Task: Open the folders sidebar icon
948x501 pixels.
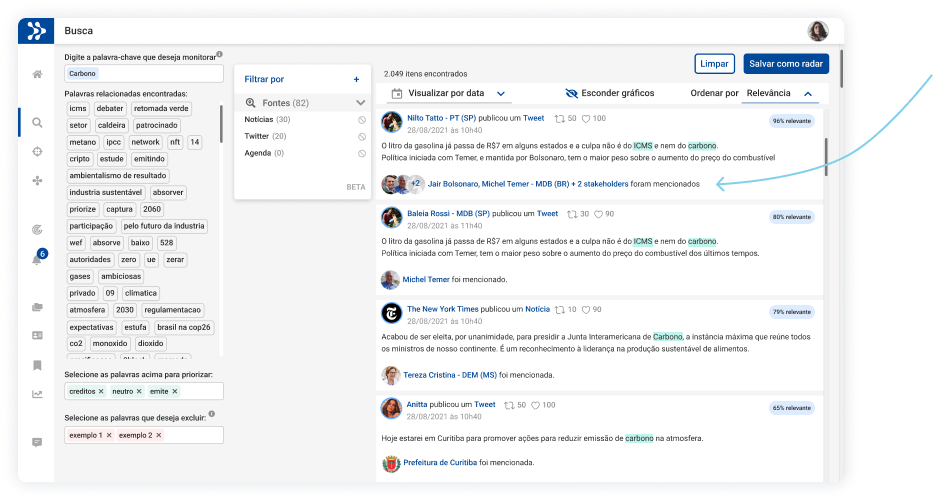Action: coord(37,307)
